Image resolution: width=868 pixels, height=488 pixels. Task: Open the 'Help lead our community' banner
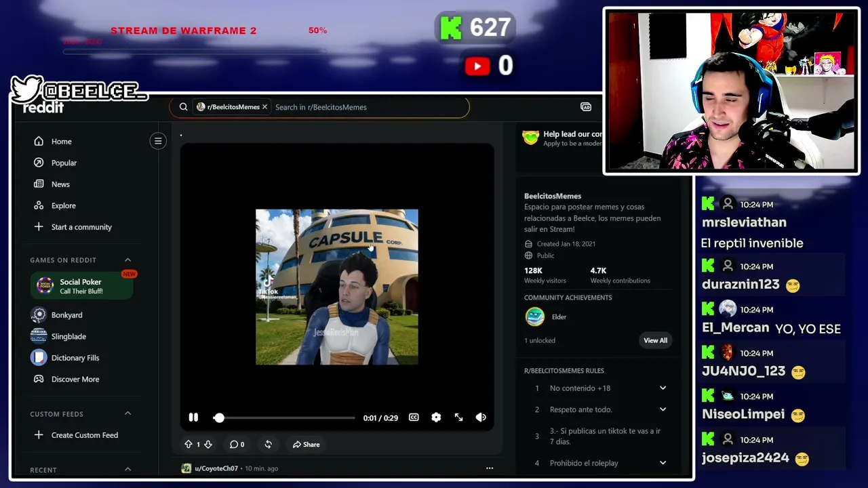(x=562, y=138)
